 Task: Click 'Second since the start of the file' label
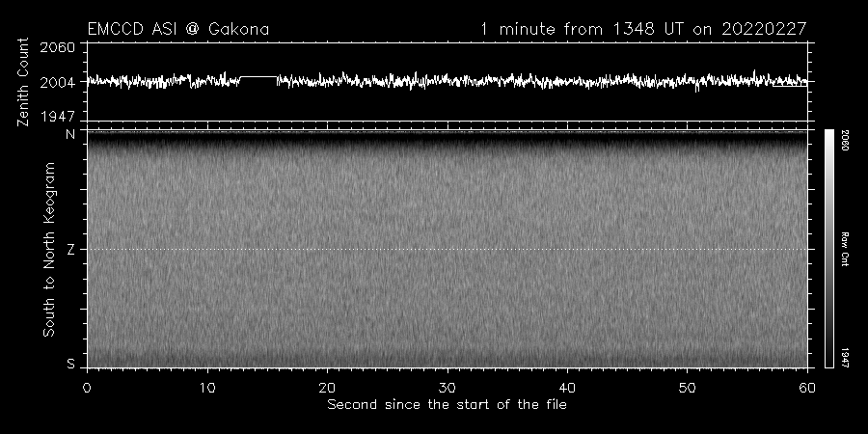[447, 405]
